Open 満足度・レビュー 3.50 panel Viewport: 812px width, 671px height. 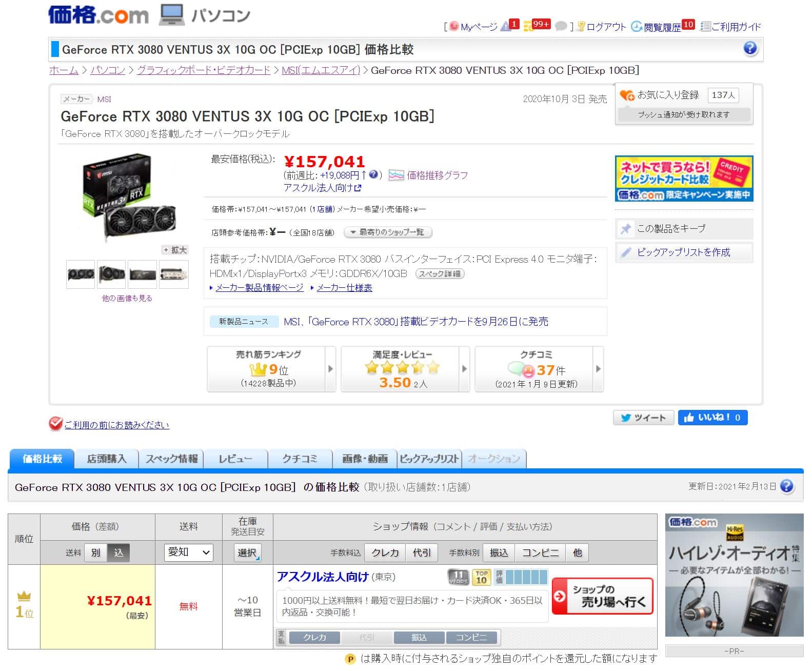pos(401,369)
